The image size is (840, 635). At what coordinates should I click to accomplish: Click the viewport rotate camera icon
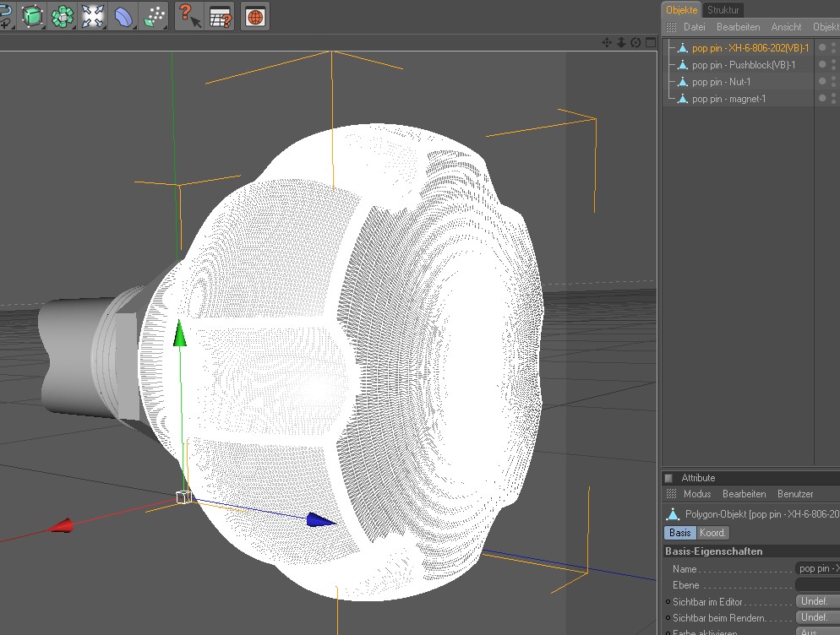[x=635, y=42]
